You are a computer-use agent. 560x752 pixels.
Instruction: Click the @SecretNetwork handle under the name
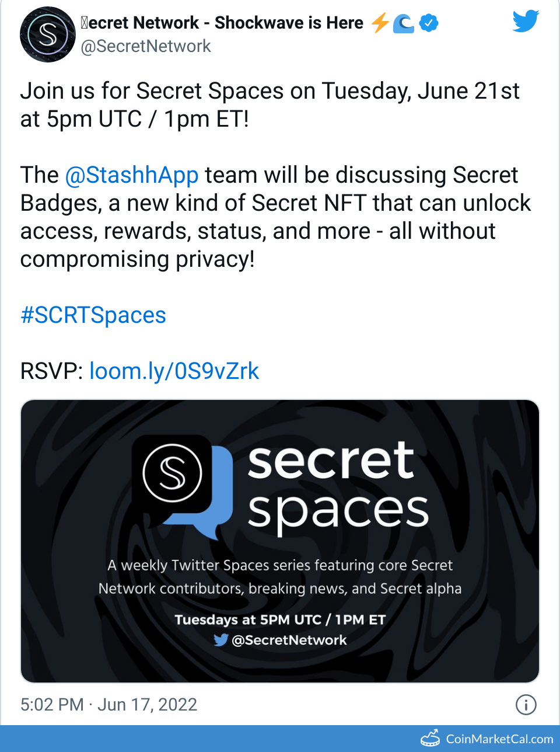click(x=146, y=46)
